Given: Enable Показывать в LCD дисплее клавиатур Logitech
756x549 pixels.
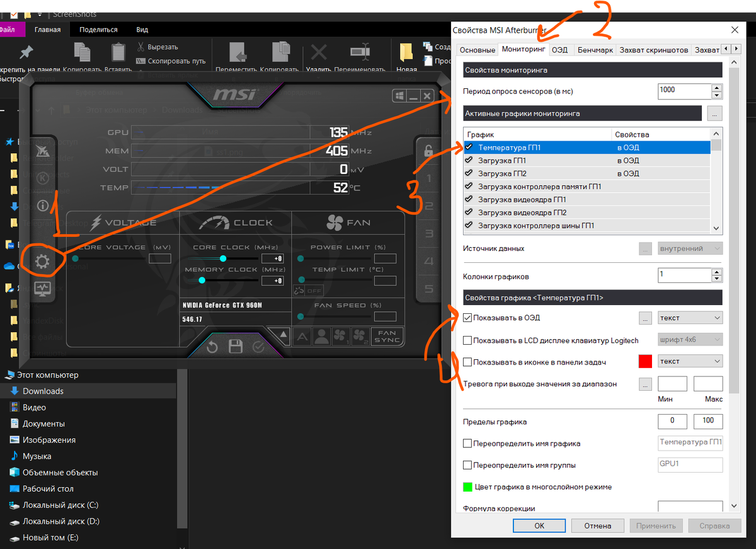Looking at the screenshot, I should 467,340.
